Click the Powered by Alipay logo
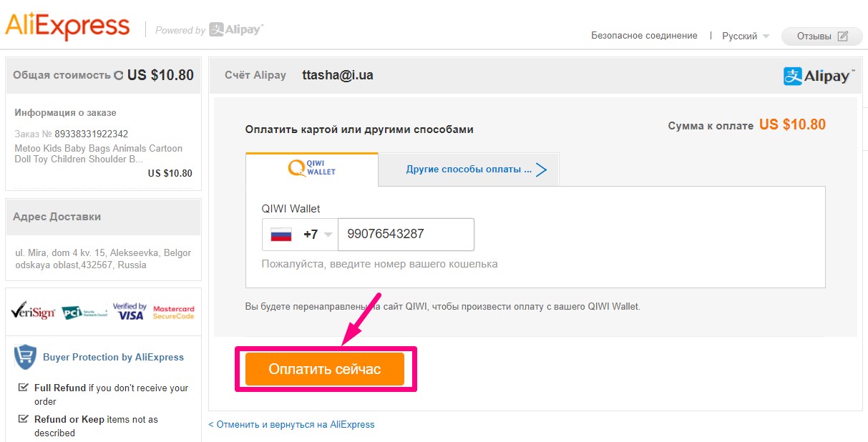Viewport: 868px width, 442px height. [209, 30]
